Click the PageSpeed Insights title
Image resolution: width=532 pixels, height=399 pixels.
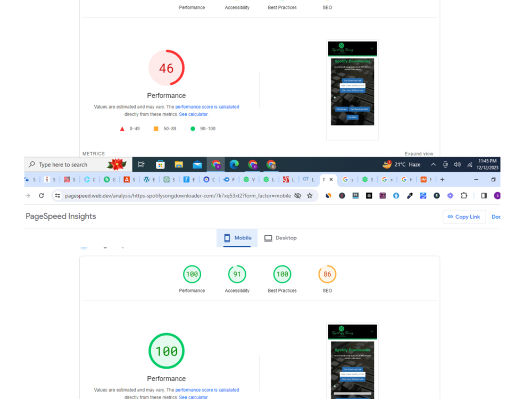pyautogui.click(x=61, y=217)
